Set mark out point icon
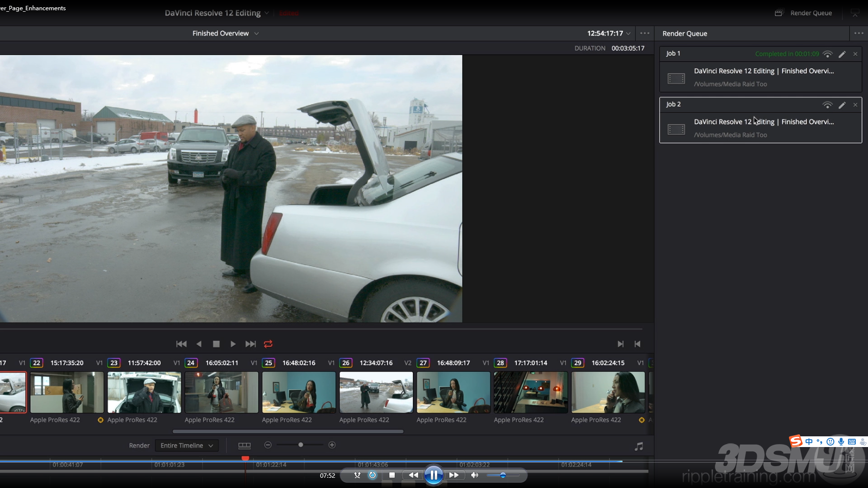This screenshot has width=868, height=488. 637,344
